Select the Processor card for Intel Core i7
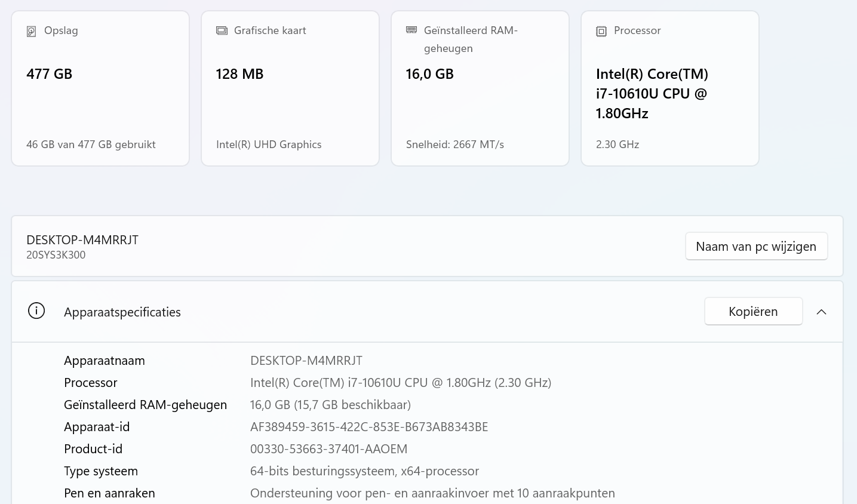The height and width of the screenshot is (504, 857). coord(669,88)
